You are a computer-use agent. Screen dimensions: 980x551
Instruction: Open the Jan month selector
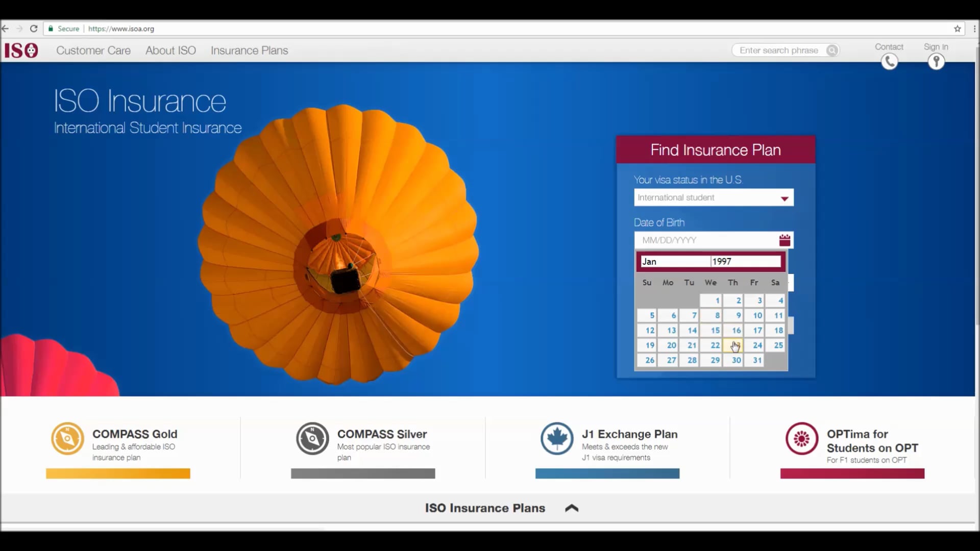pyautogui.click(x=675, y=262)
